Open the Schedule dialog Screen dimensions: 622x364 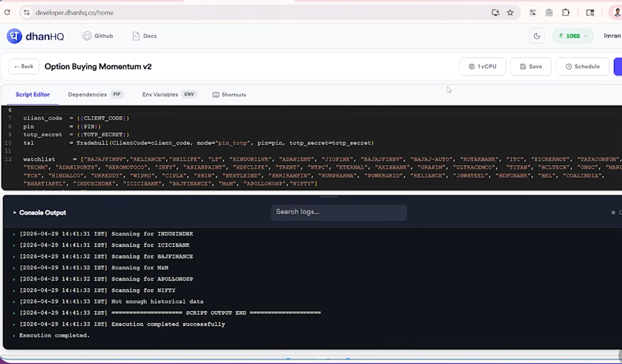tap(582, 67)
